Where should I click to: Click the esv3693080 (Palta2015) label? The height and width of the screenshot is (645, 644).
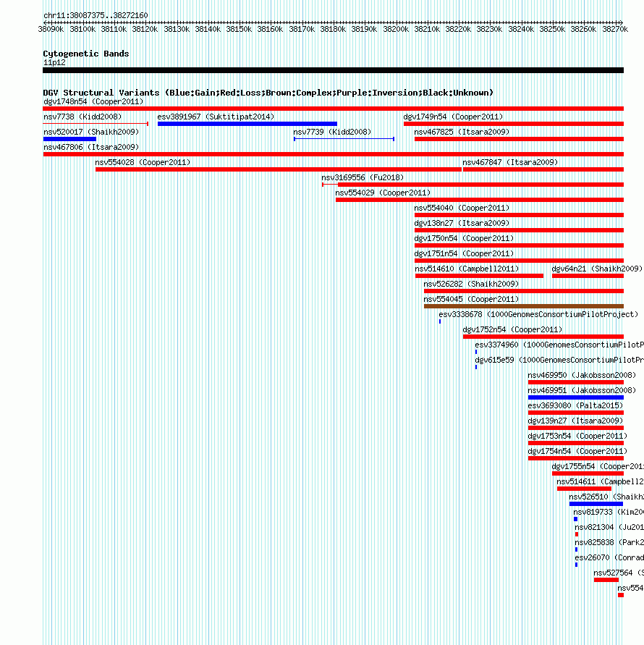click(x=575, y=406)
